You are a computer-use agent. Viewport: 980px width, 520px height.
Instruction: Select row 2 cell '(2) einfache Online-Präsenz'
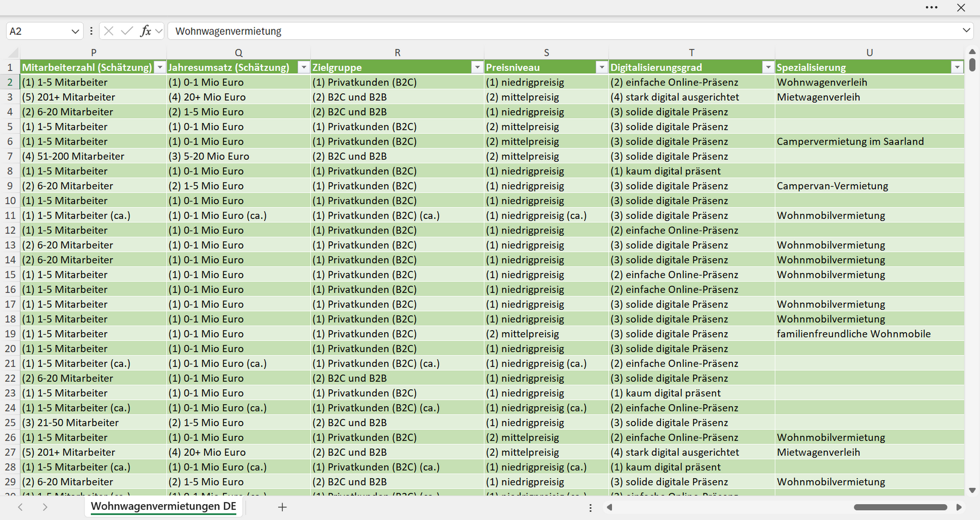click(x=691, y=82)
